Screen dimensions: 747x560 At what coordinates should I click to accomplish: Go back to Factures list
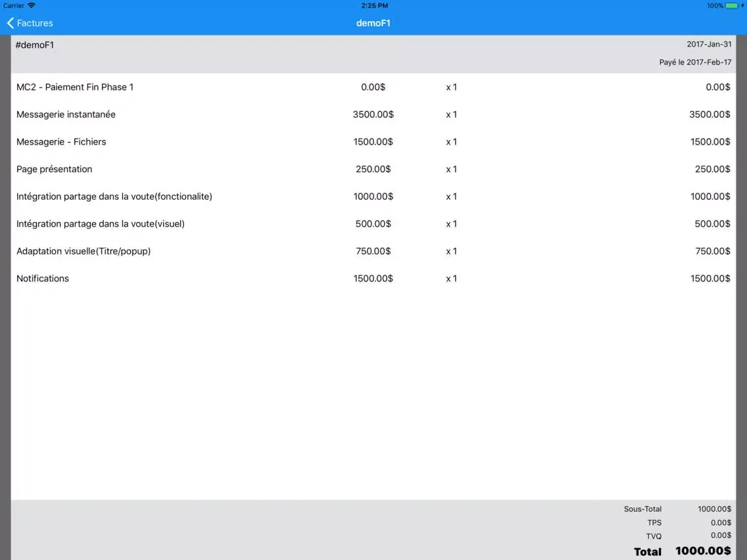pos(30,23)
